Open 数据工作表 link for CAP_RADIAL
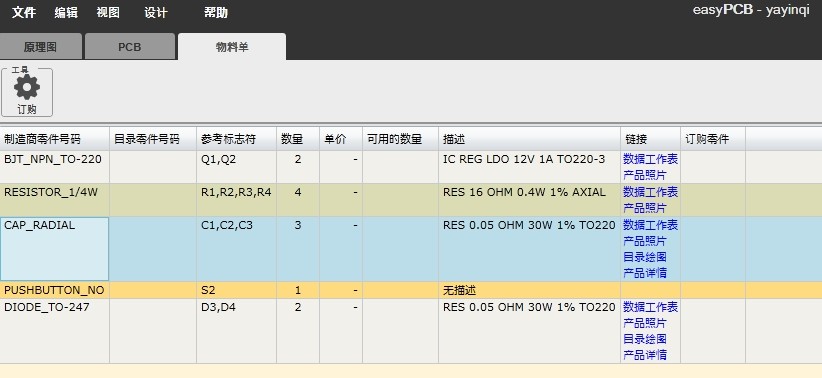Viewport: 822px width, 378px height. point(650,225)
